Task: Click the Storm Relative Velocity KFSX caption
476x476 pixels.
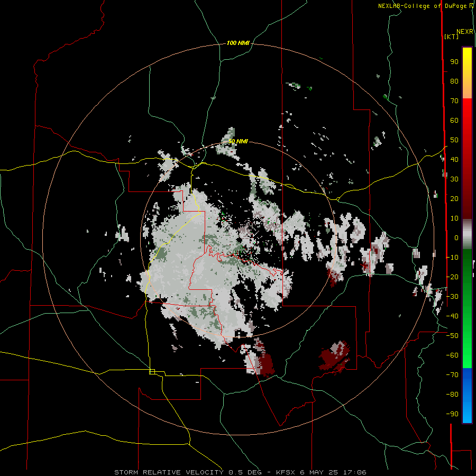Action: (x=240, y=472)
